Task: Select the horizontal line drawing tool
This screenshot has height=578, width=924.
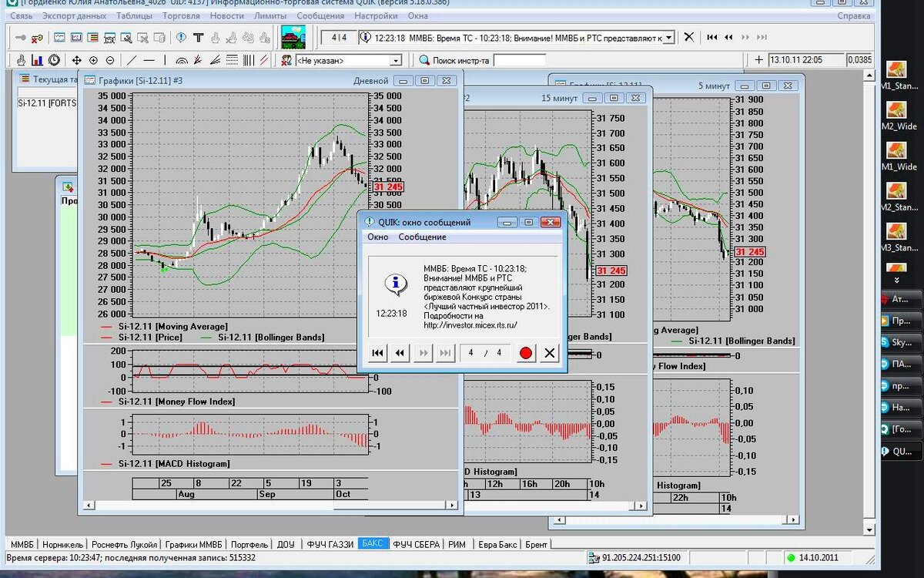Action: (149, 60)
